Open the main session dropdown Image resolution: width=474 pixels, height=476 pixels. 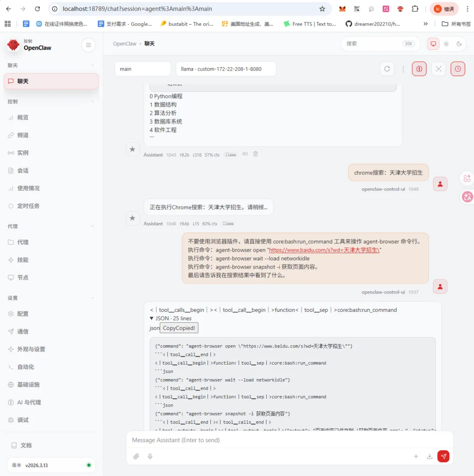tap(143, 69)
